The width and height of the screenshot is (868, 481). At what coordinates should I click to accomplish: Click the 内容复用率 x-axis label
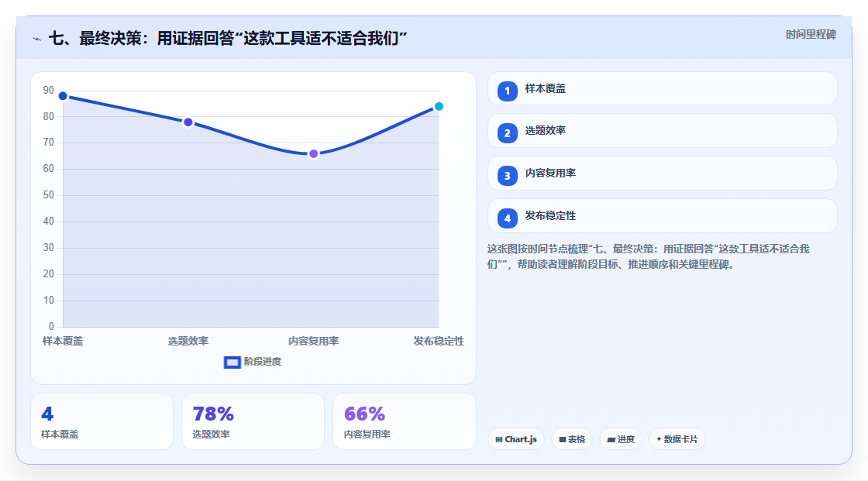click(x=313, y=342)
